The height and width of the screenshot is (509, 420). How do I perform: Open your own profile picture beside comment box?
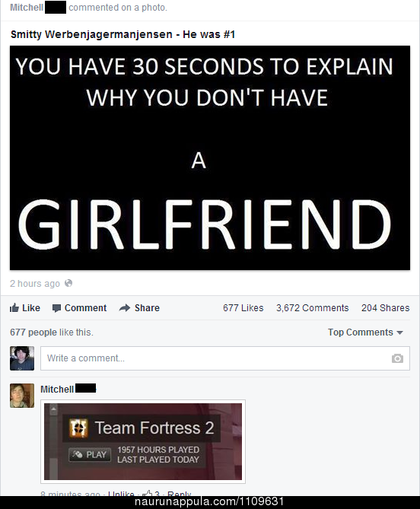click(x=22, y=358)
